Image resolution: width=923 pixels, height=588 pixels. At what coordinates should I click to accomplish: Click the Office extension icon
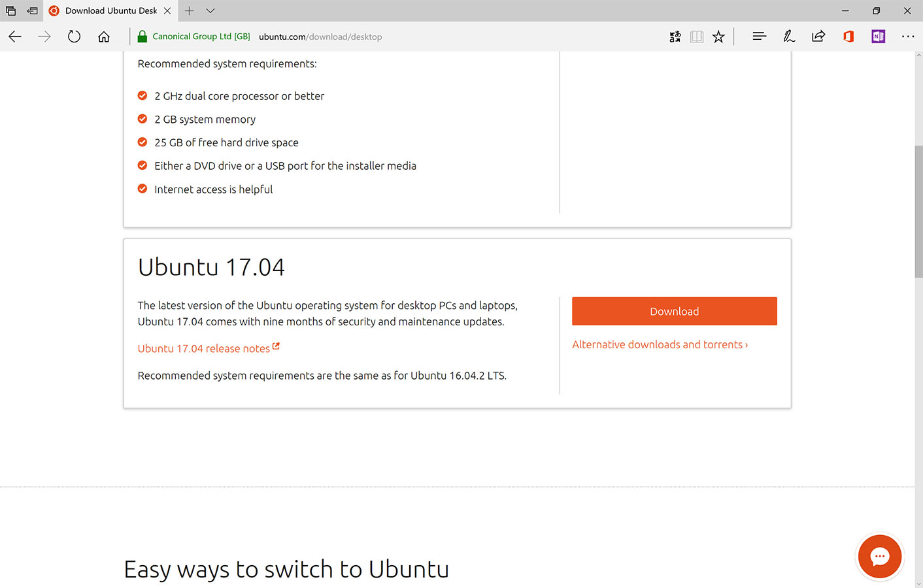coord(848,37)
